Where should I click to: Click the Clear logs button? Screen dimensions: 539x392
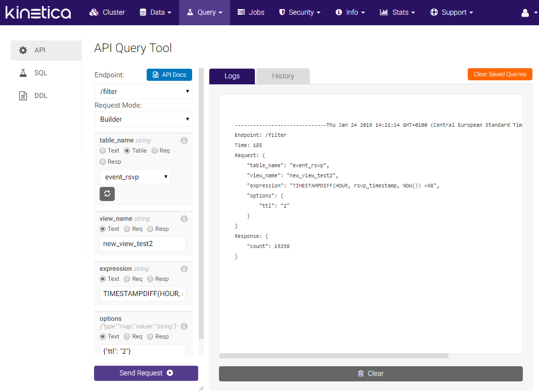tap(371, 373)
